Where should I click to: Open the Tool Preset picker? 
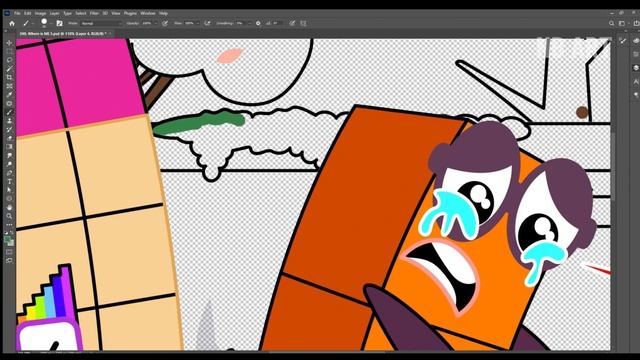pyautogui.click(x=27, y=23)
